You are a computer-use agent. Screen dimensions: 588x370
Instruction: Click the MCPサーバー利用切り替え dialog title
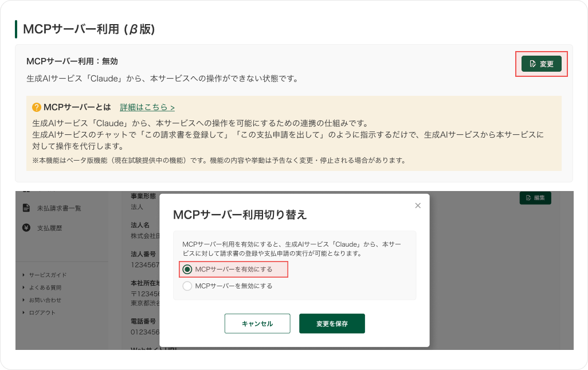point(240,215)
